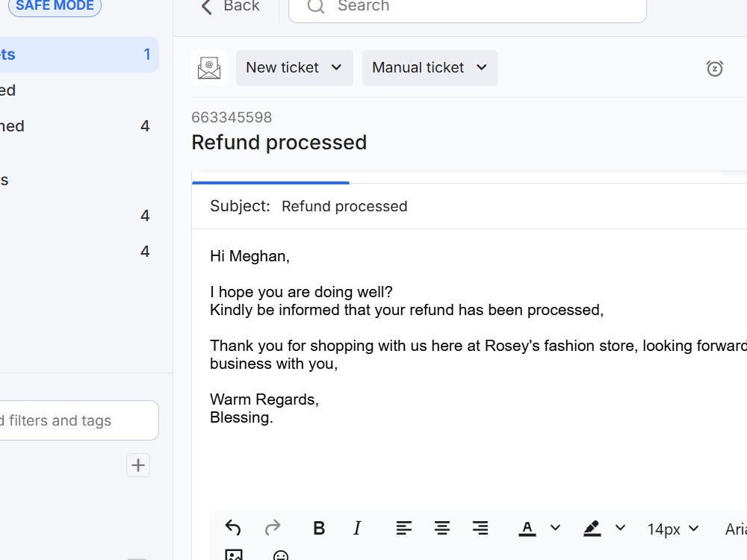Undo the last edit in the editor
This screenshot has height=560, width=747.
(x=233, y=528)
